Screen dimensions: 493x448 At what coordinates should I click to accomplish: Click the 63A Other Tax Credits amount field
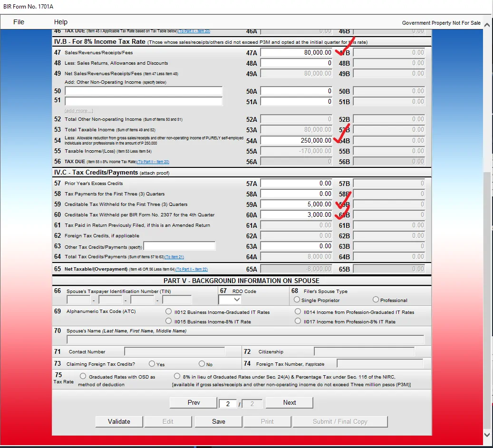click(x=296, y=246)
